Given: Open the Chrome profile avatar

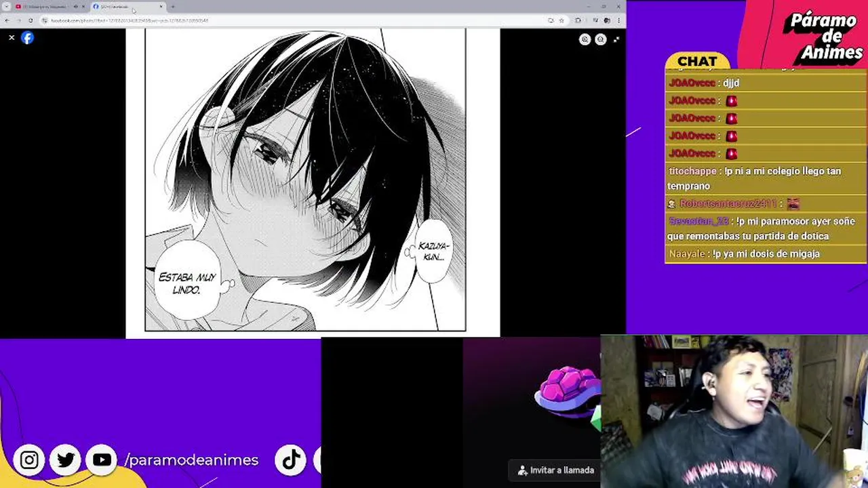Looking at the screenshot, I should click(607, 20).
